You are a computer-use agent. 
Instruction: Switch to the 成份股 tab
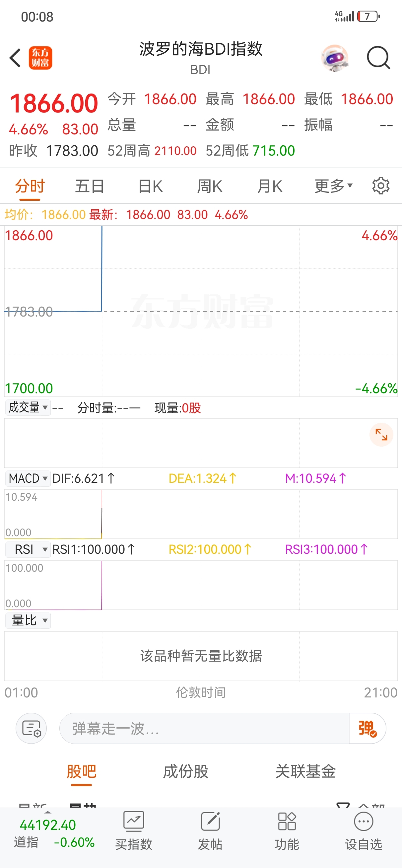click(186, 772)
